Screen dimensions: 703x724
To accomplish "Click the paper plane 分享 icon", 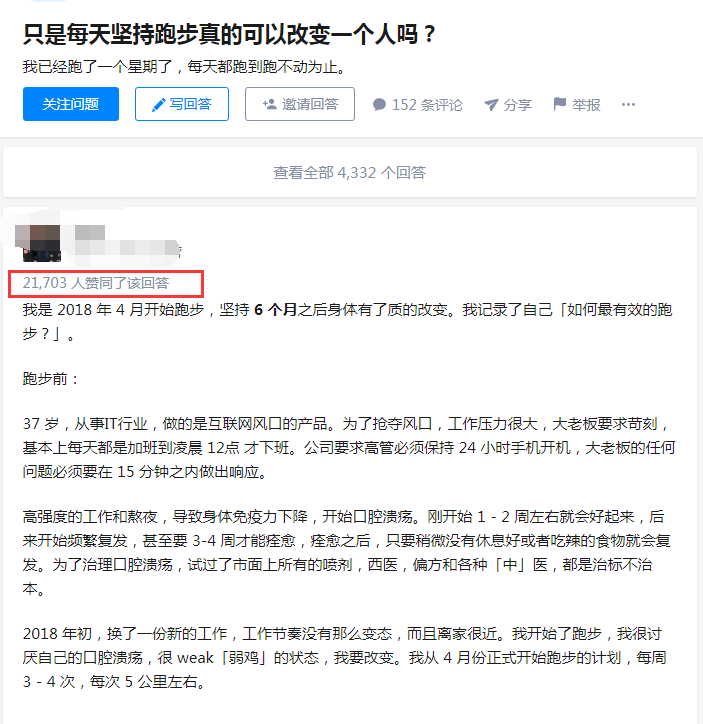I will click(491, 105).
